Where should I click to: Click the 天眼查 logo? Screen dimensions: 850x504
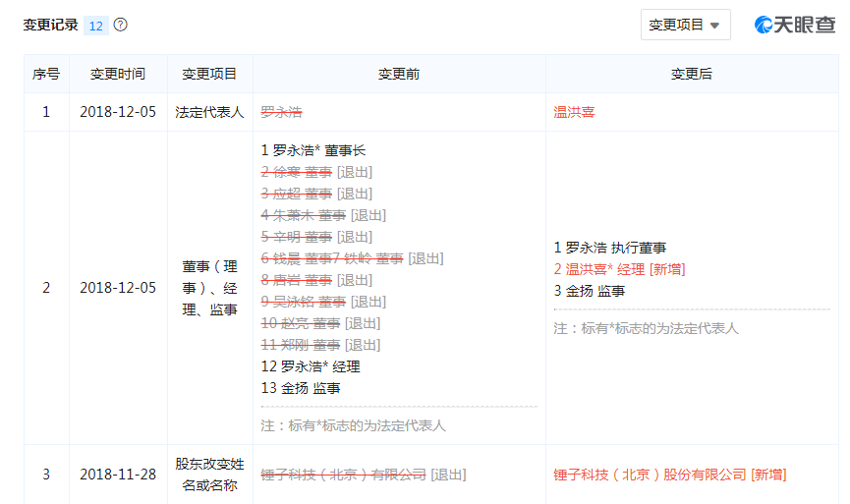coord(795,25)
